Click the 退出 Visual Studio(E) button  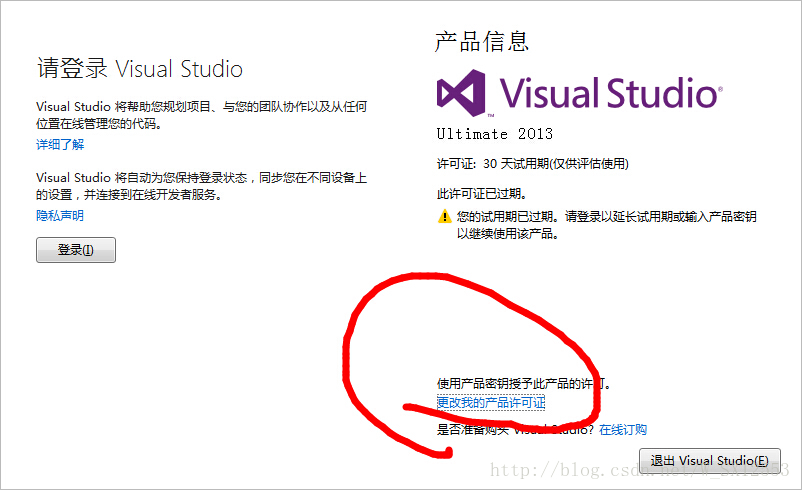pos(710,461)
